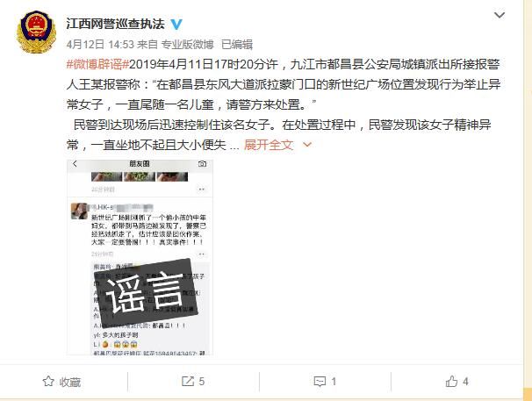Click the 已编辑 edited label

point(237,45)
